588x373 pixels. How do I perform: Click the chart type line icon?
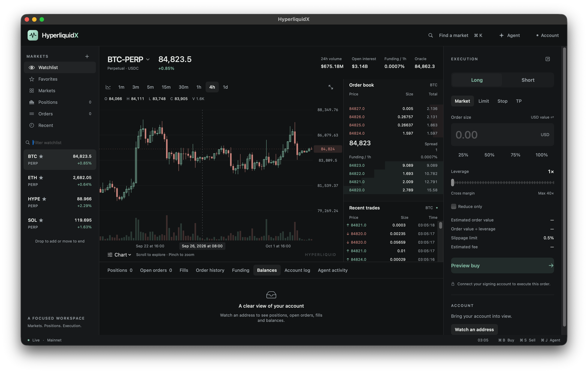(108, 87)
